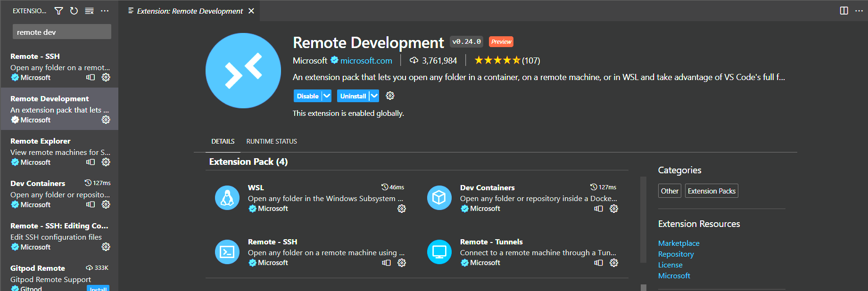This screenshot has width=868, height=291.
Task: Click the install count 3,761,984
Action: (x=433, y=60)
